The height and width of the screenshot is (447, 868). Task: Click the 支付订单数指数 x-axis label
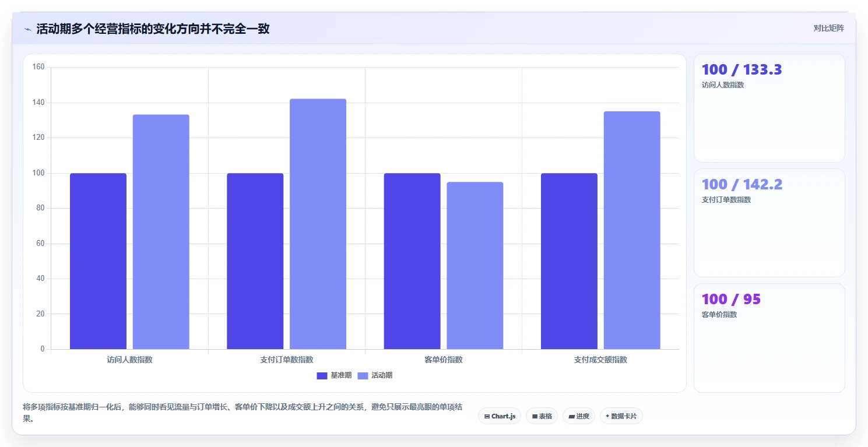click(286, 360)
